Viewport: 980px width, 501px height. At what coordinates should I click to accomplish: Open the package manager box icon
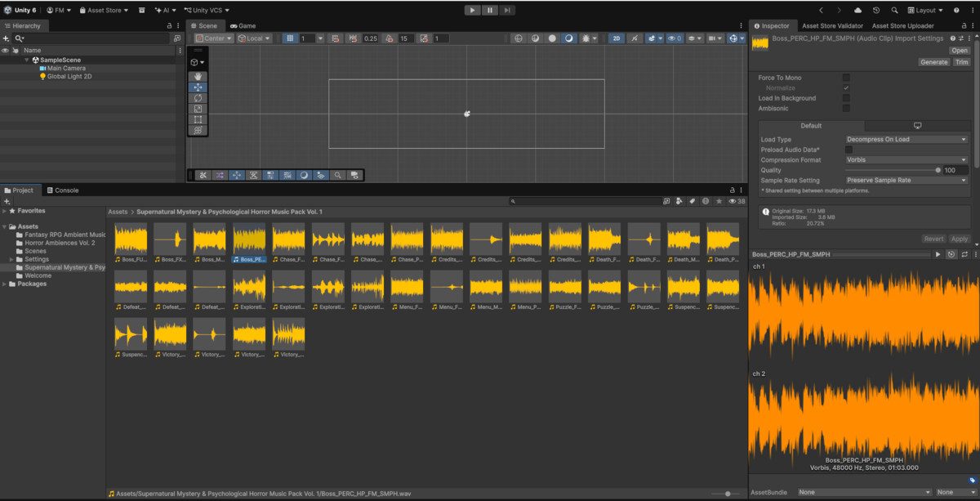[142, 11]
